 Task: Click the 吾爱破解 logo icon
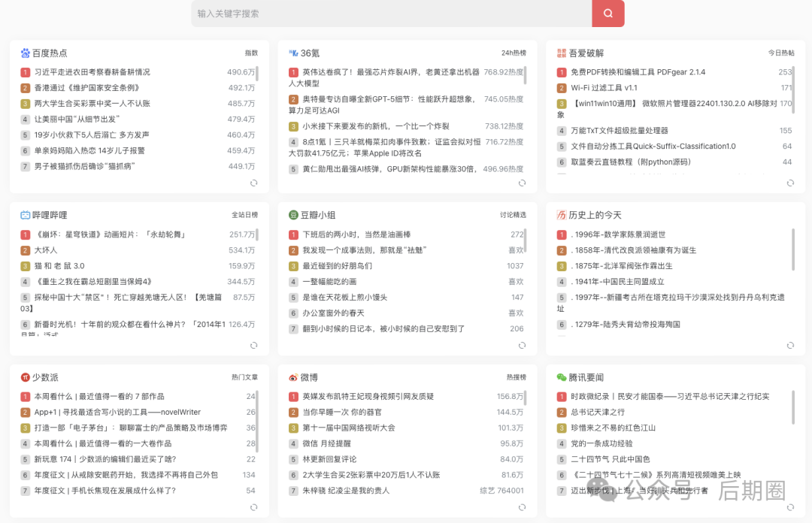click(562, 51)
